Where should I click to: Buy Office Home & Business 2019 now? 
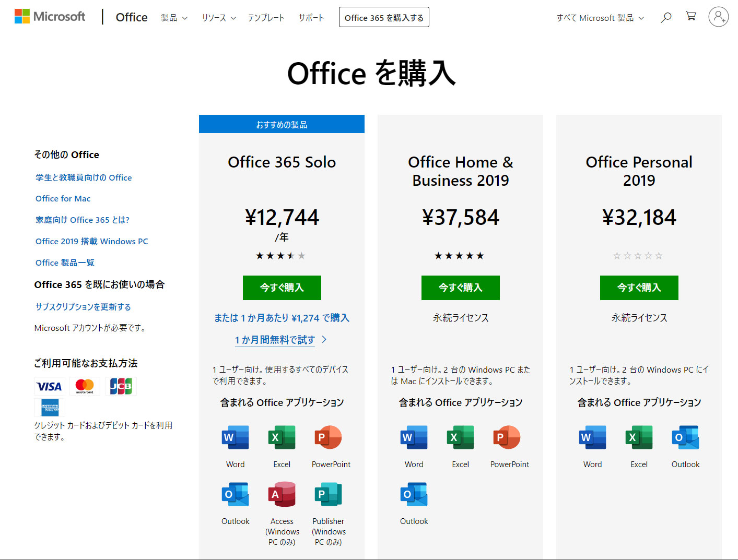coord(461,288)
